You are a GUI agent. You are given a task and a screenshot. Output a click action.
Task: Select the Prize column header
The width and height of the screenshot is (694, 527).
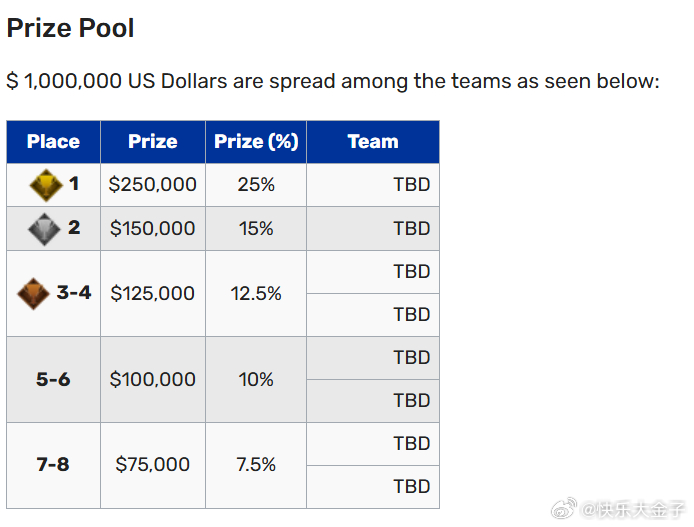tap(153, 142)
